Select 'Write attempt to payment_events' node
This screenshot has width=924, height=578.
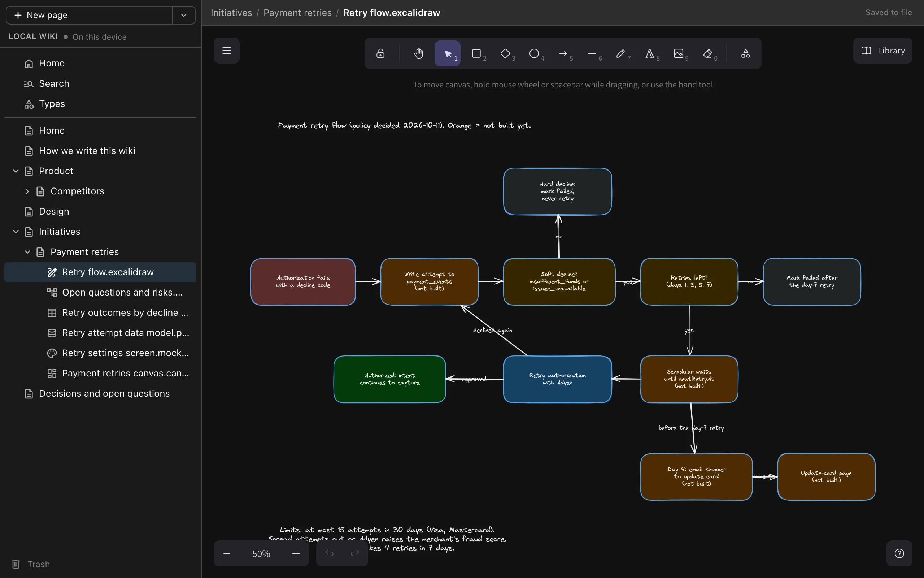[429, 282]
